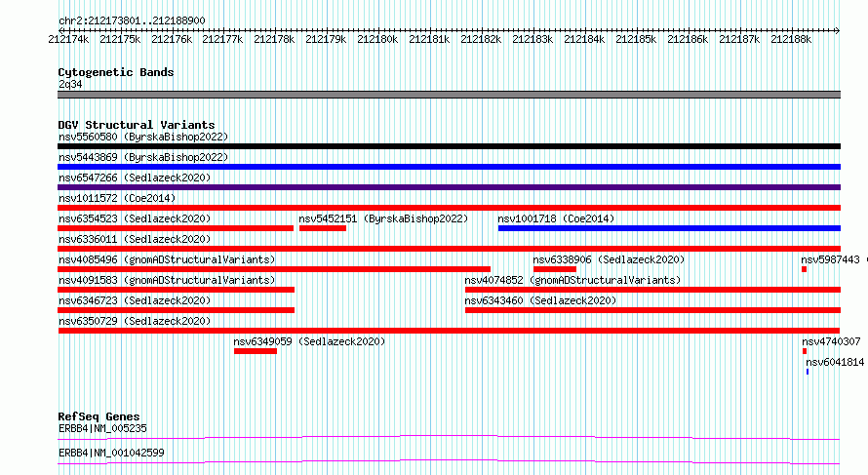Click the nsv5560580 black variant bar
This screenshot has width=868, height=475.
click(449, 146)
